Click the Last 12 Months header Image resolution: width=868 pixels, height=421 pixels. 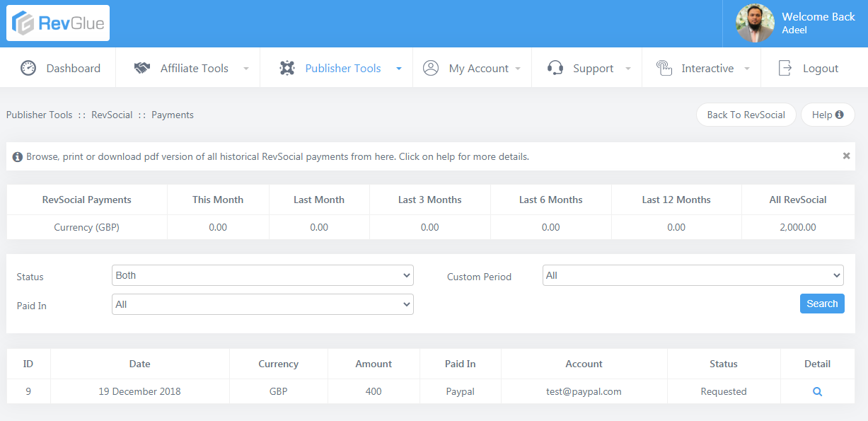pos(676,200)
